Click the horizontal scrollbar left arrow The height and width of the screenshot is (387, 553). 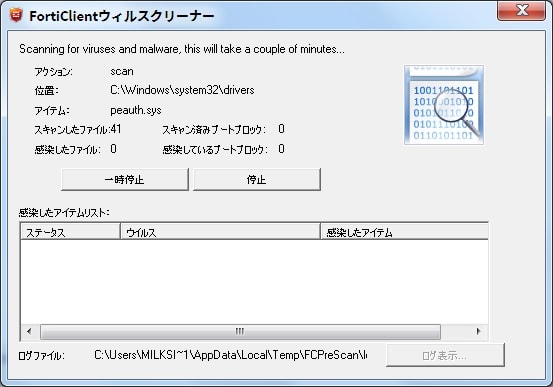[30, 331]
